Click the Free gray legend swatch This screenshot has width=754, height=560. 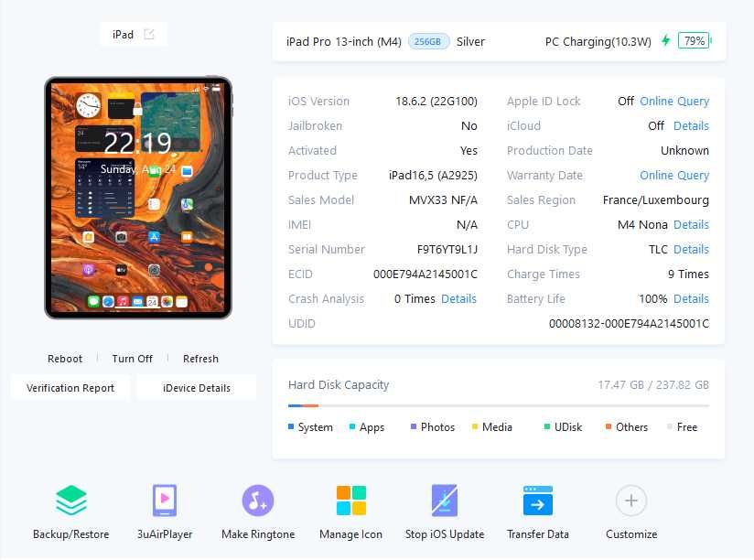pos(670,426)
